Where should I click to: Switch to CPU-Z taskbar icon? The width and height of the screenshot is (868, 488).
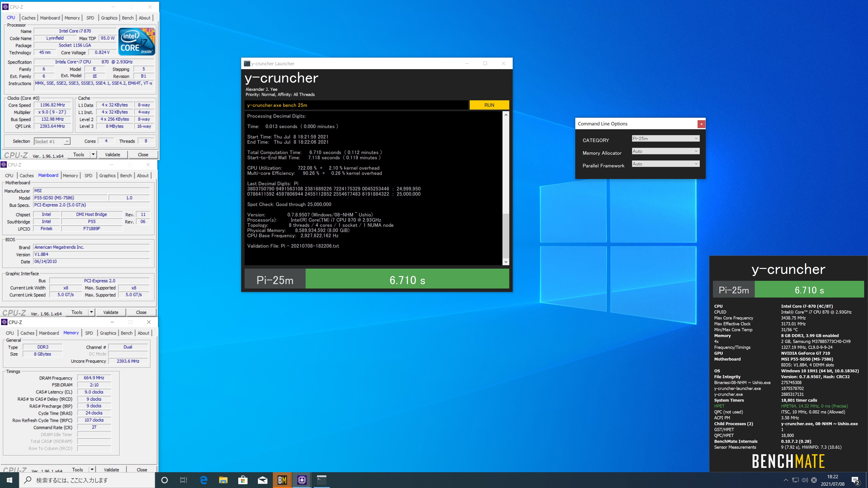point(302,480)
